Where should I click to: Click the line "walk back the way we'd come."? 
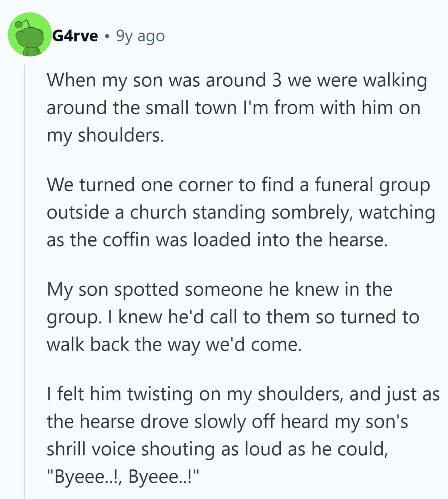coord(174,344)
